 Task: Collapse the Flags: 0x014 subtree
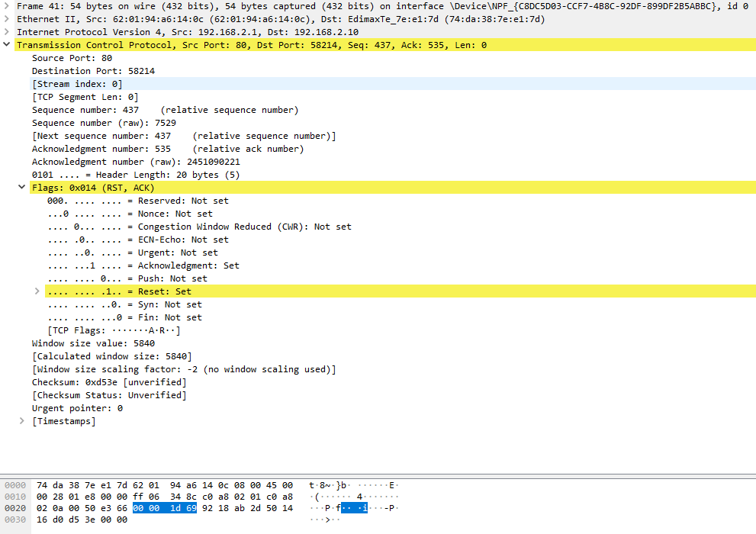21,187
